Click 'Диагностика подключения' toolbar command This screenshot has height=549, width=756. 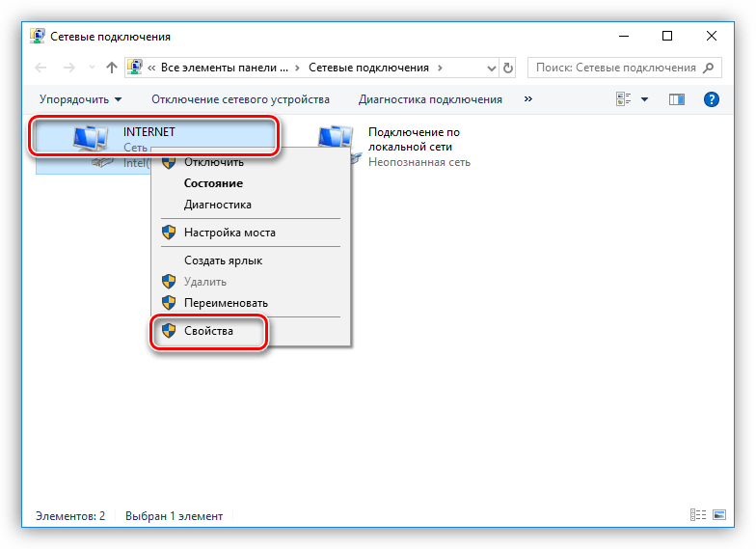click(x=430, y=99)
